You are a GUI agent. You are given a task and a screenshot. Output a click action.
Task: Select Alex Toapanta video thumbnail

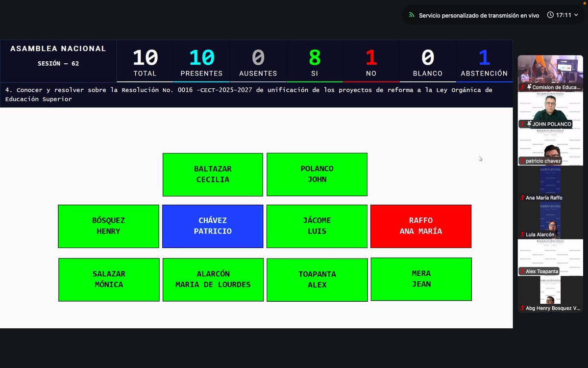coord(550,258)
